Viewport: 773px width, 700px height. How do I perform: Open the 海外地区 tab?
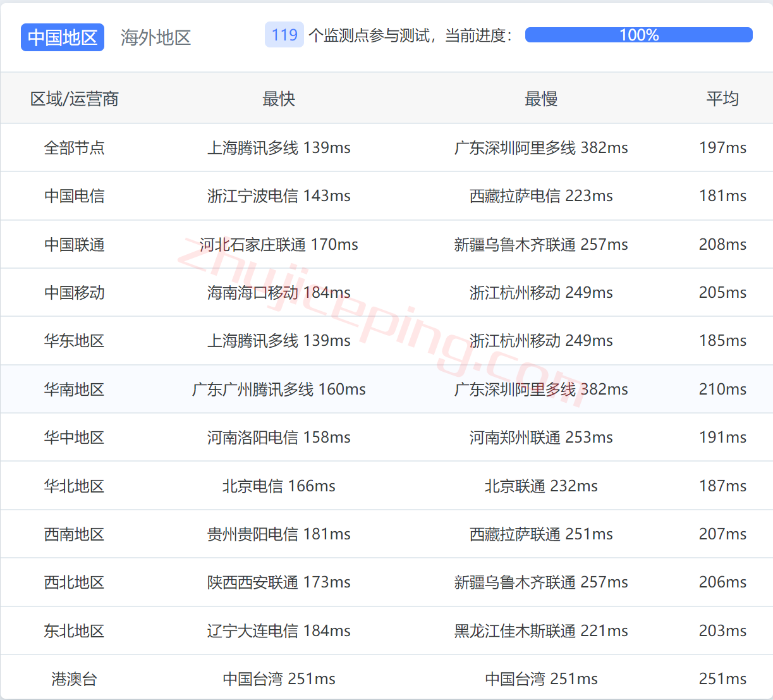pyautogui.click(x=155, y=37)
